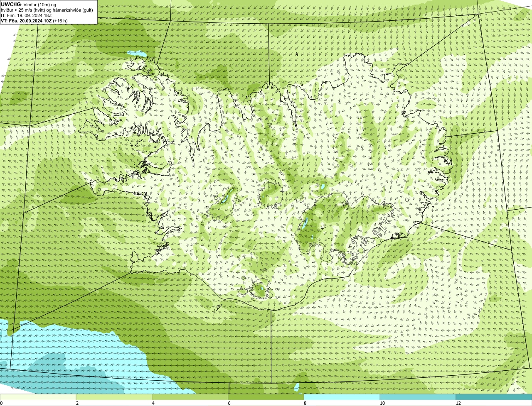Click the legend scale label "2"
The height and width of the screenshot is (406, 532).
coord(77,403)
